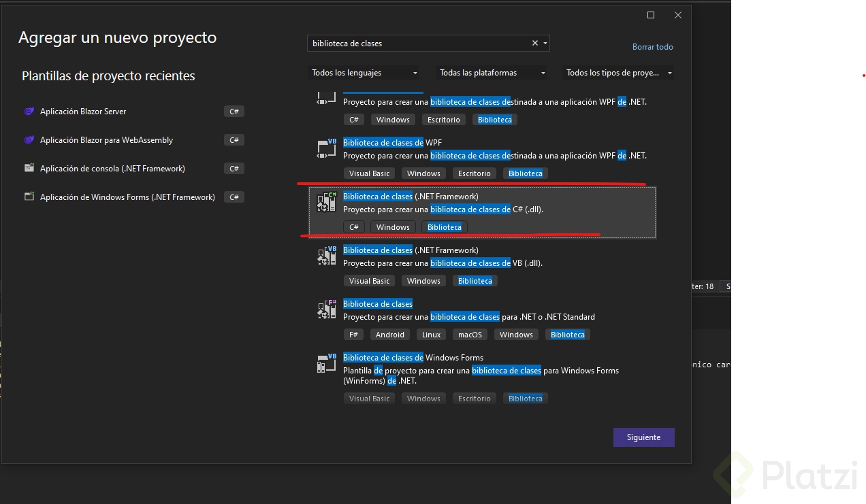This screenshot has height=504, width=866.
Task: Open the "Todos los tipos de proyecto" dropdown
Action: pos(619,73)
